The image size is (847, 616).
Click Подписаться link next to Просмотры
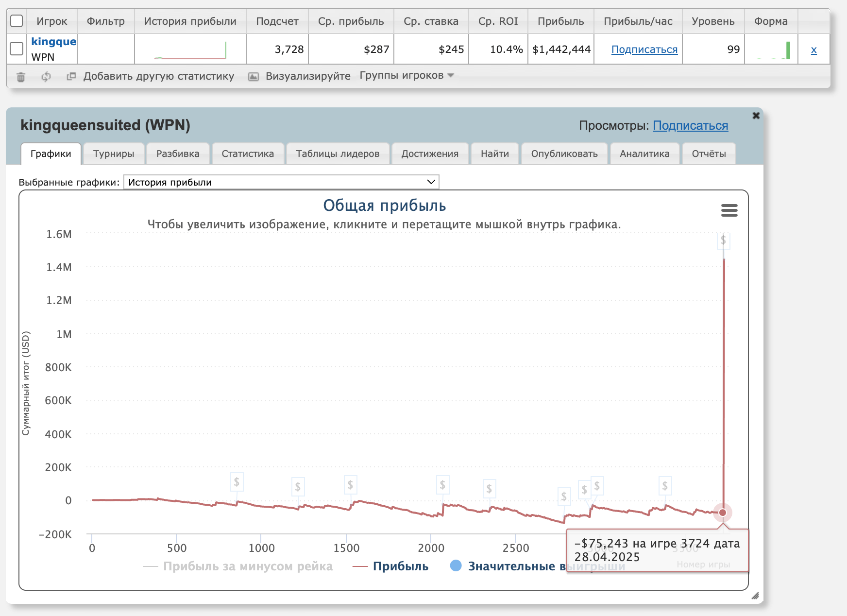coord(690,126)
